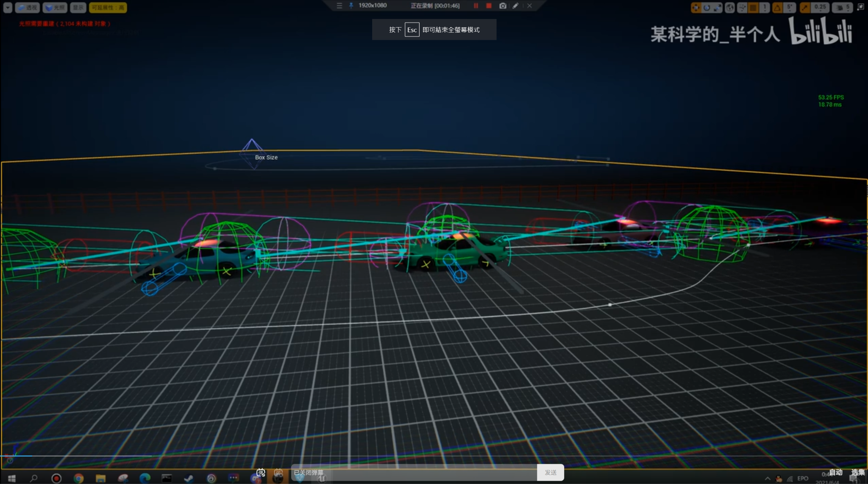Viewport: 868px width, 484px height.
Task: Toggle grid snapping on or off
Action: pyautogui.click(x=753, y=8)
